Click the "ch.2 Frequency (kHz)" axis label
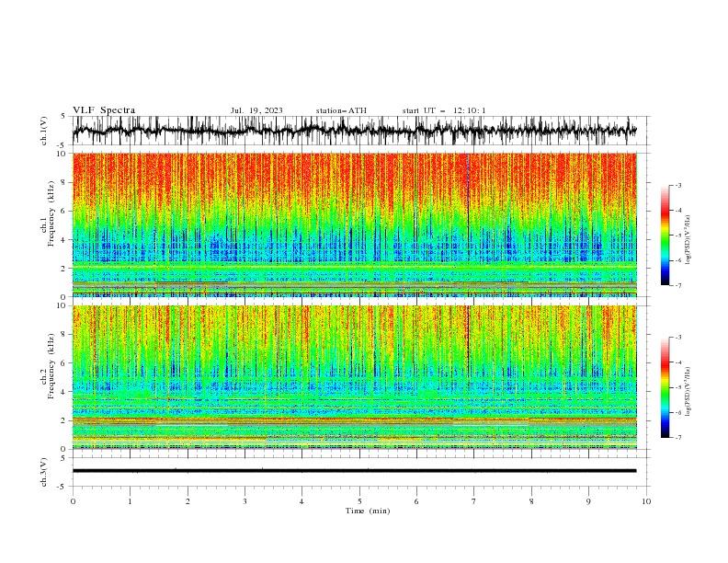The width and height of the screenshot is (728, 563). 47,366
